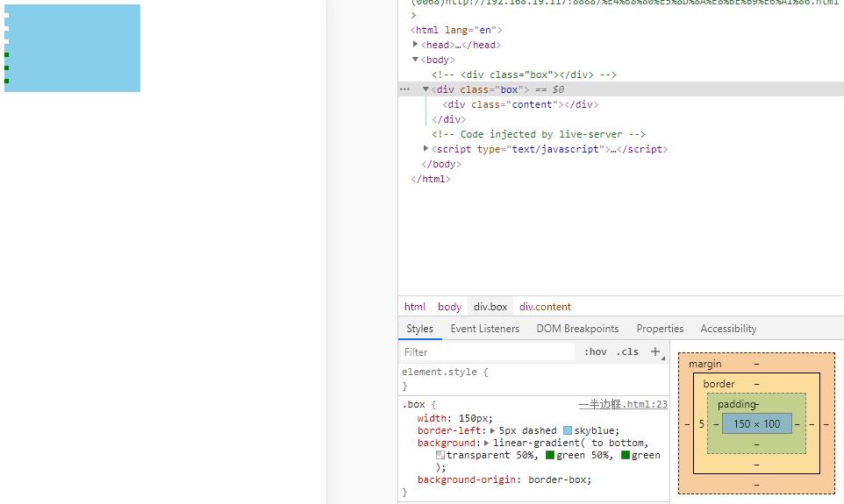Click the New Style Rule plus icon
The image size is (844, 504).
(x=654, y=351)
